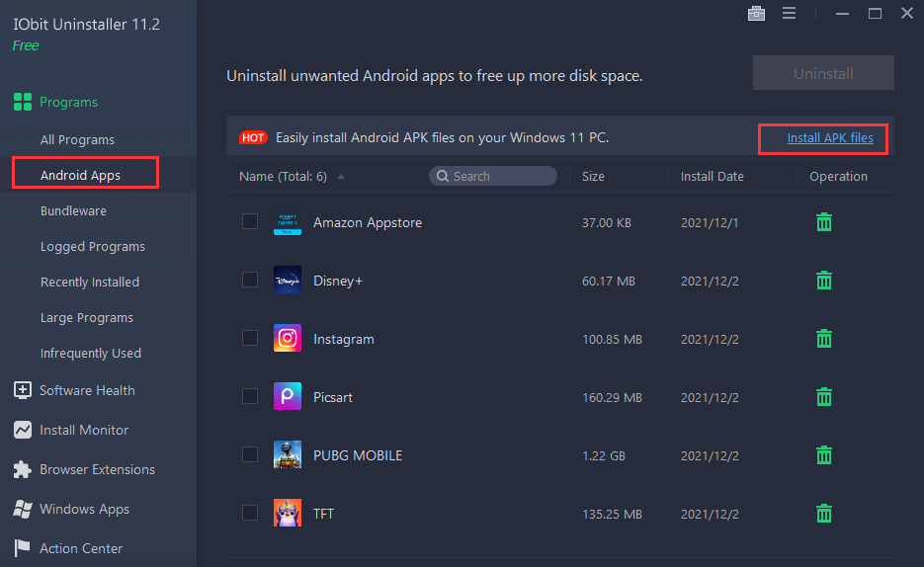Click the Programs section heading

point(68,102)
